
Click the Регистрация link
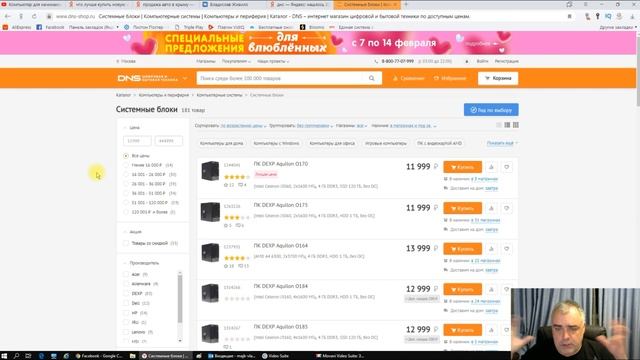[x=507, y=61]
